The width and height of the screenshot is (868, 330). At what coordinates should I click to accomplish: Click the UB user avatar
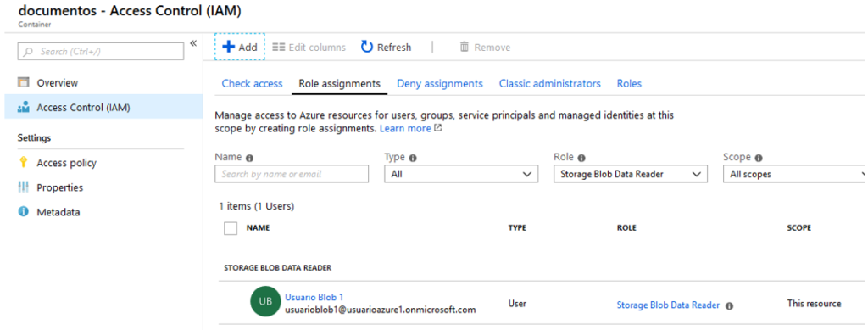(265, 301)
